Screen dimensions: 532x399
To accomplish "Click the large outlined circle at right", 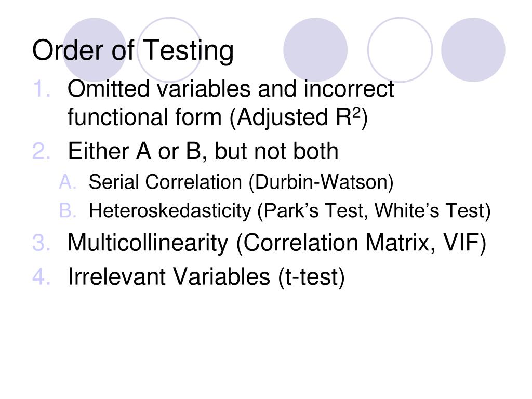I will [400, 50].
